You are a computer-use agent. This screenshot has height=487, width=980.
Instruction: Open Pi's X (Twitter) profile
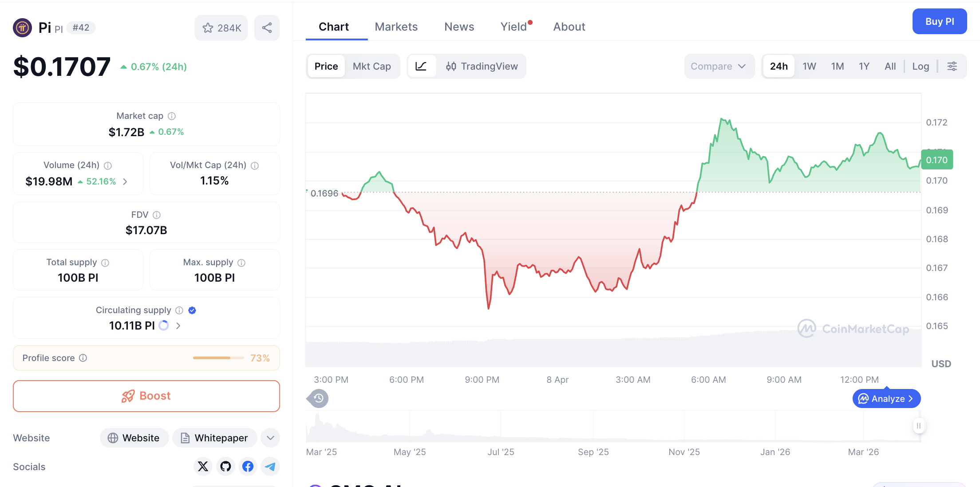coord(203,467)
